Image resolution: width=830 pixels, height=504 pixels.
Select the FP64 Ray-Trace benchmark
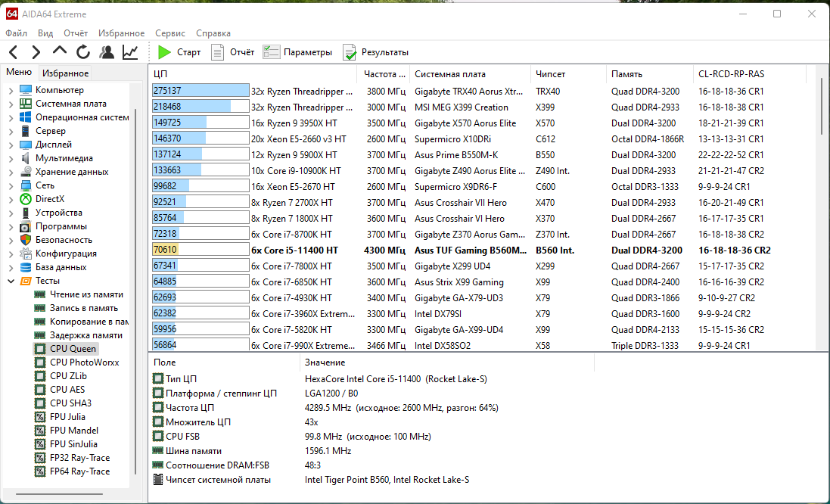pos(72,471)
